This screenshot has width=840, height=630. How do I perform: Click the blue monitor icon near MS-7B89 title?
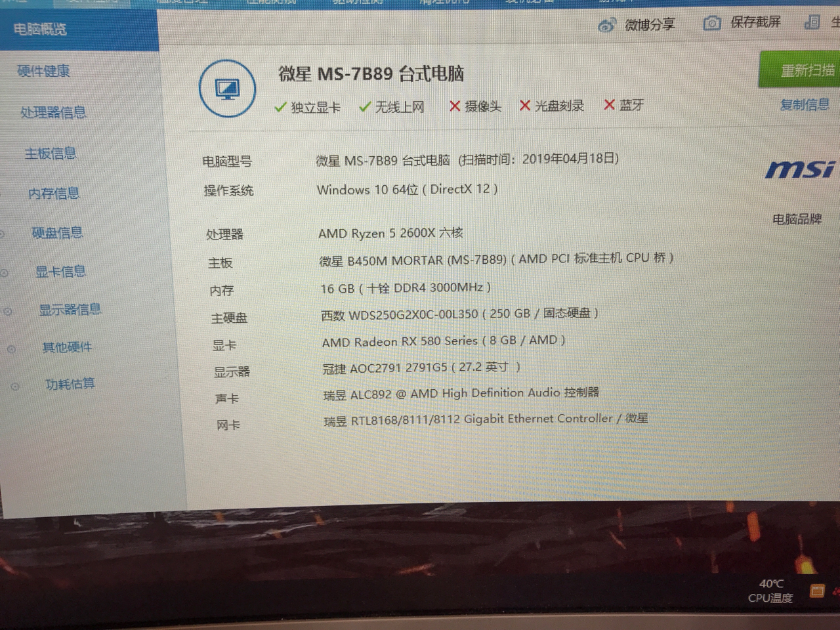[x=227, y=87]
